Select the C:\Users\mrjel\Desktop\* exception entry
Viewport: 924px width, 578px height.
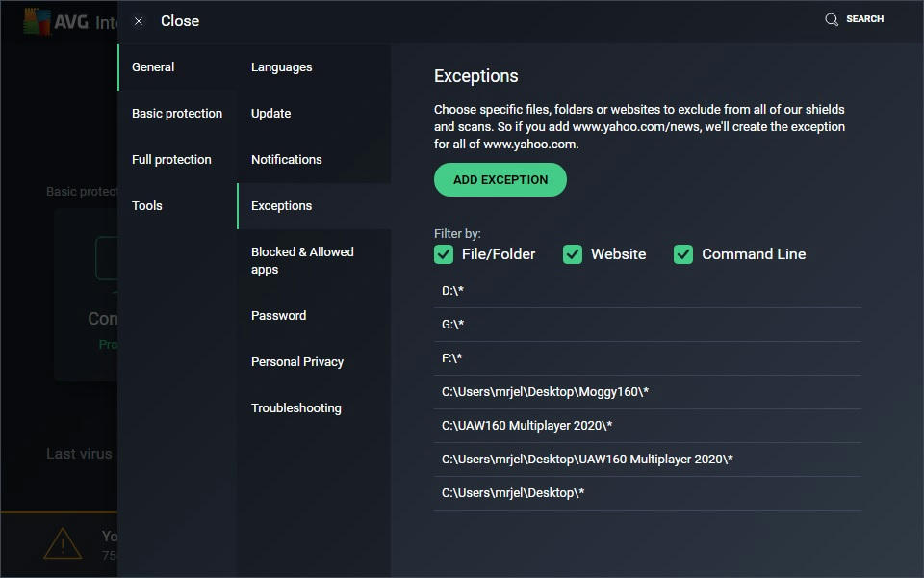coord(648,492)
